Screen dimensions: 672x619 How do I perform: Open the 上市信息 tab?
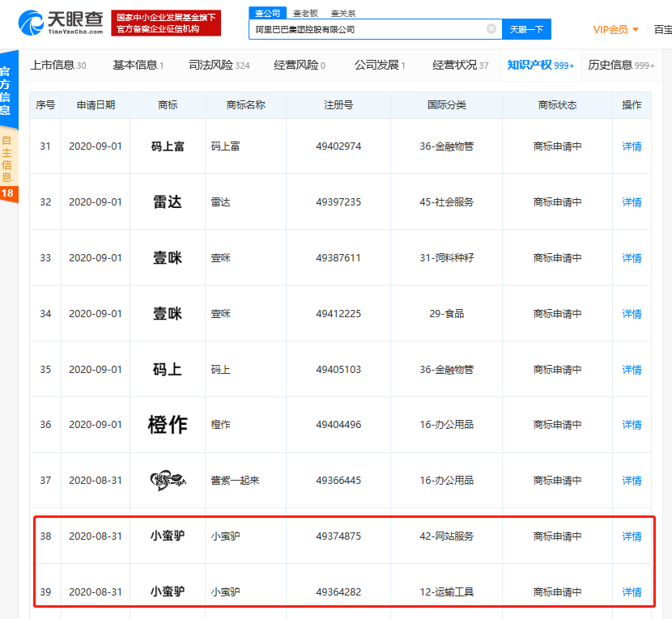tap(57, 66)
